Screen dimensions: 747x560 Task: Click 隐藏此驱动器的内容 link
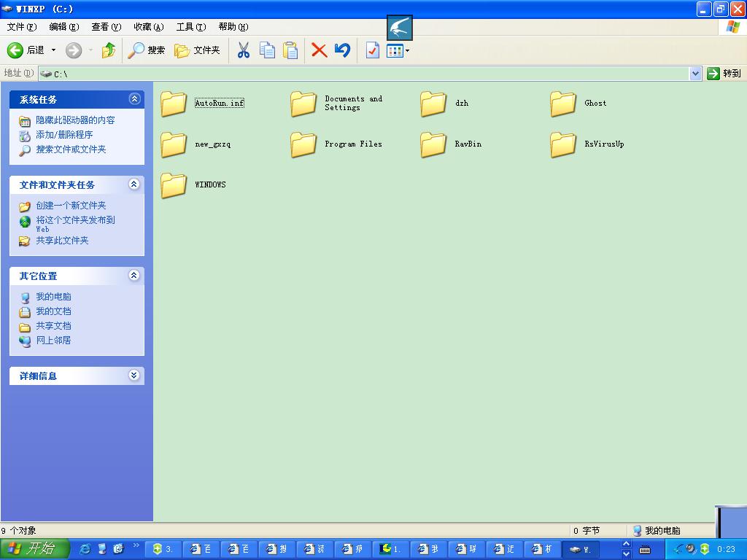click(x=75, y=120)
